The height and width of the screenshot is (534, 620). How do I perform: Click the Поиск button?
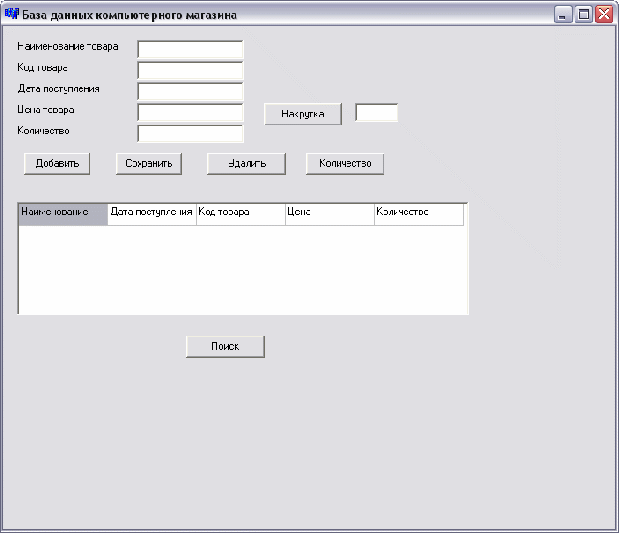[225, 347]
